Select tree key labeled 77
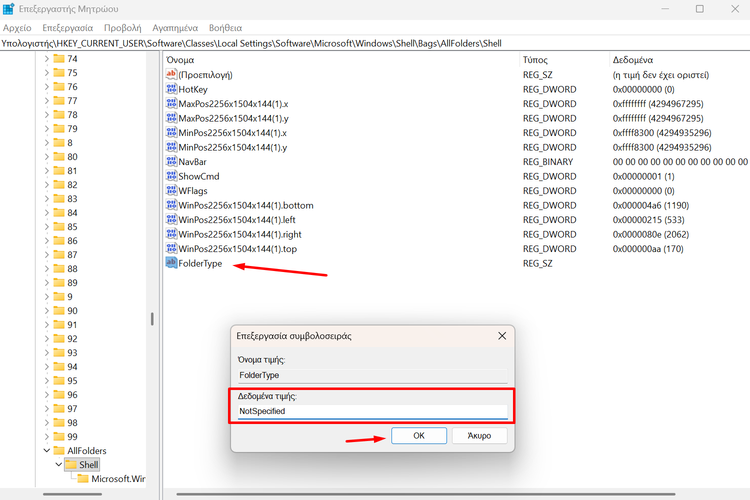Image resolution: width=750 pixels, height=500 pixels. tap(72, 100)
